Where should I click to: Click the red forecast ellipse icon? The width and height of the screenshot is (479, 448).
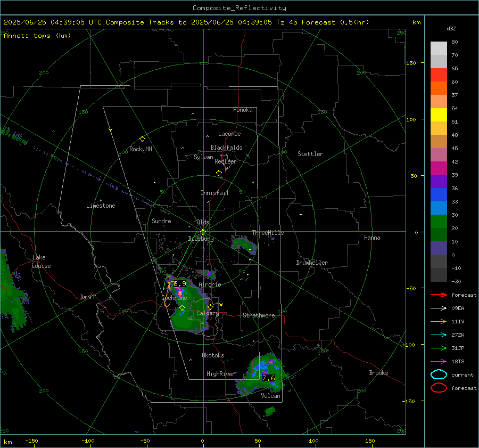click(439, 388)
